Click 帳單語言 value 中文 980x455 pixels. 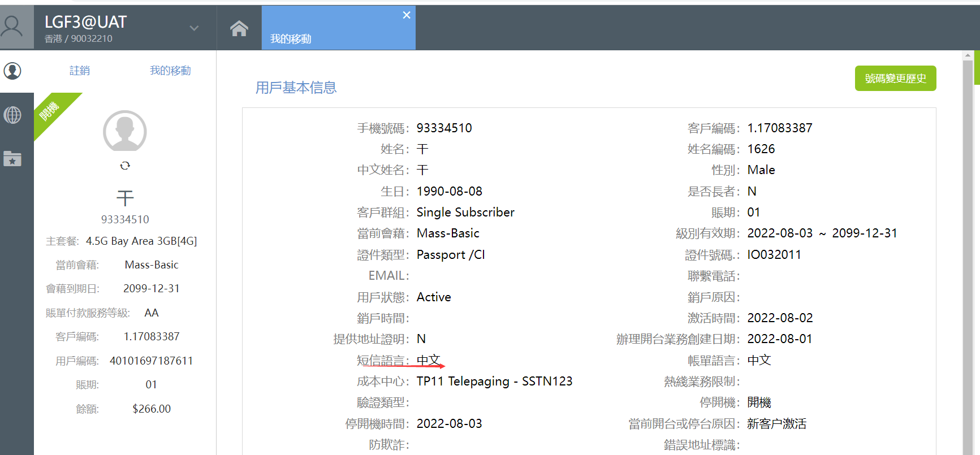coord(759,360)
